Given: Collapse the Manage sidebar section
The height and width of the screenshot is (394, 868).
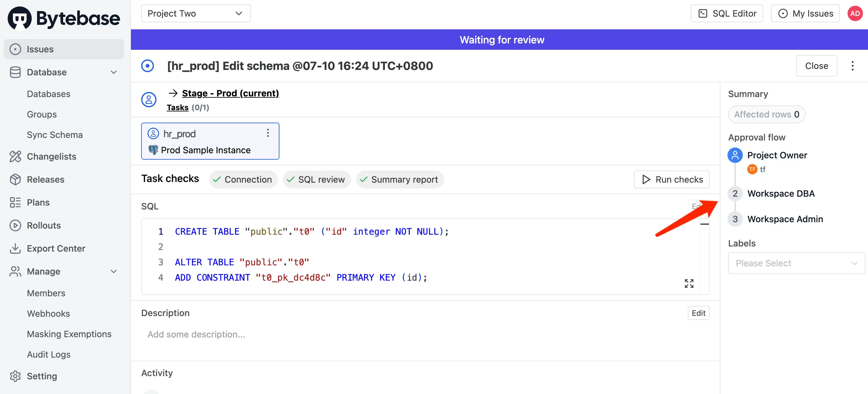Looking at the screenshot, I should pyautogui.click(x=114, y=271).
